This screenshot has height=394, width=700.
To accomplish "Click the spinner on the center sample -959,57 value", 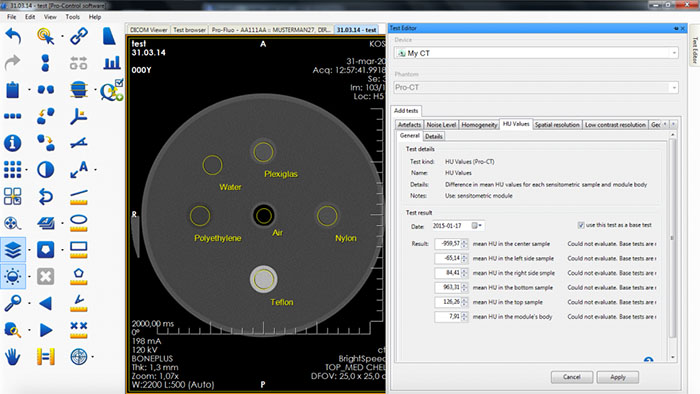I will [465, 244].
